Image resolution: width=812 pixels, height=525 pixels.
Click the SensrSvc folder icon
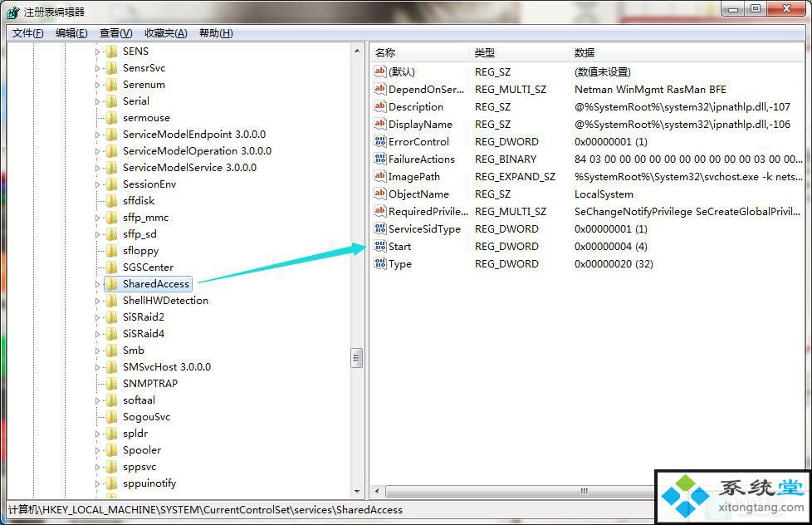[112, 68]
